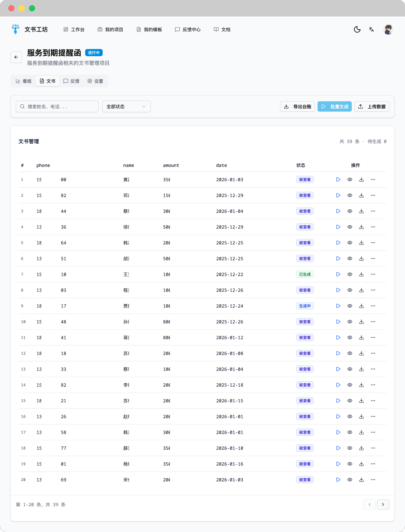Open more options for row 5

pos(373,243)
